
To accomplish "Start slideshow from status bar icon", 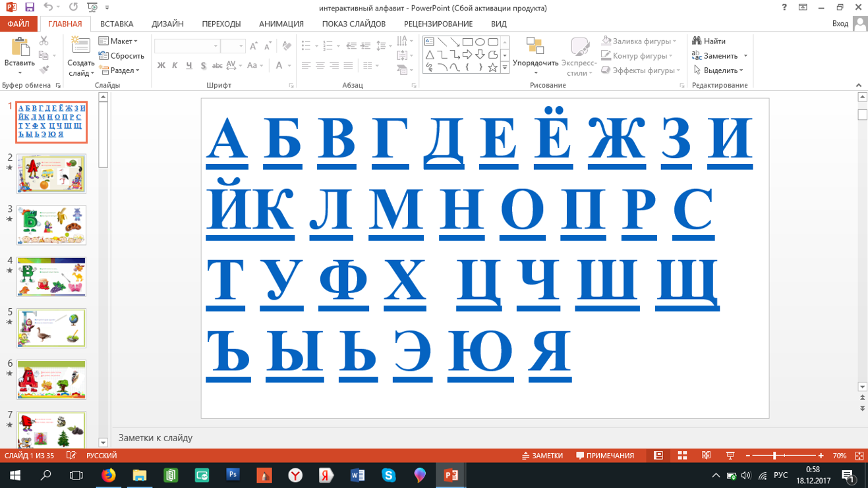I will 730,456.
